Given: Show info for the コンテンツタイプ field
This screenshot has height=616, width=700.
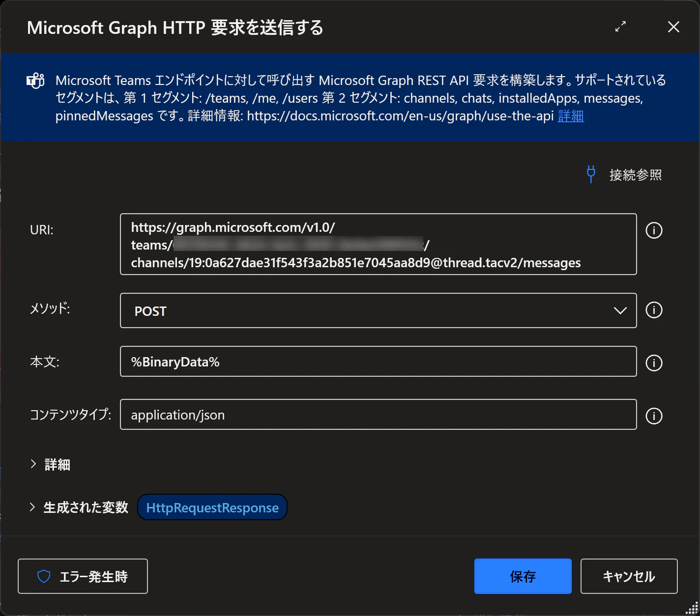Looking at the screenshot, I should 654,416.
